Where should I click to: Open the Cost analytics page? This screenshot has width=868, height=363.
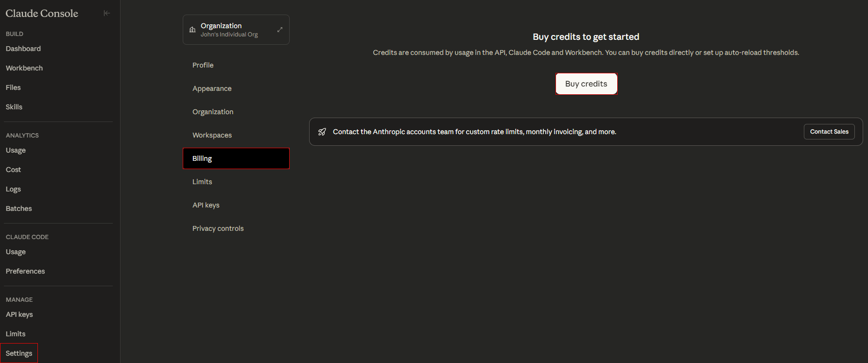click(14, 170)
